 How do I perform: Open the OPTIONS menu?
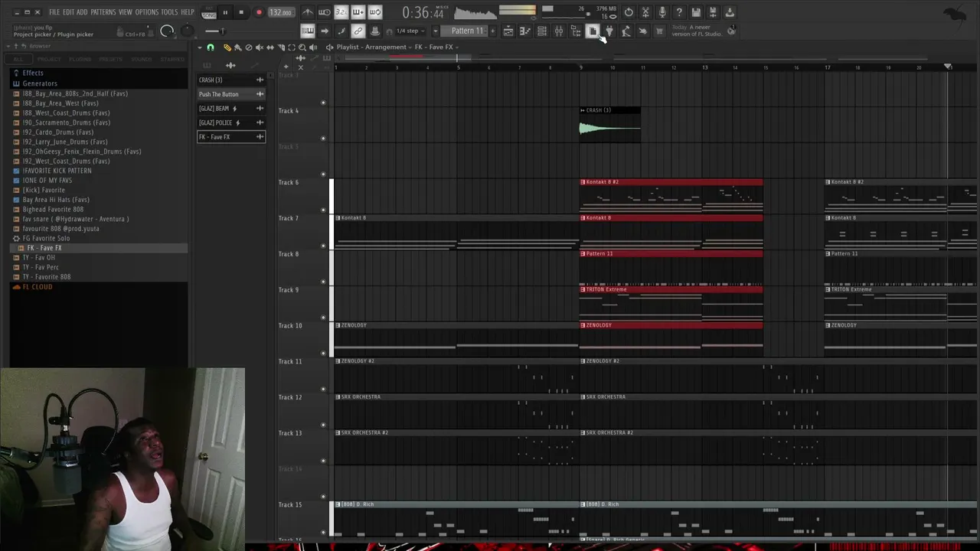click(146, 12)
